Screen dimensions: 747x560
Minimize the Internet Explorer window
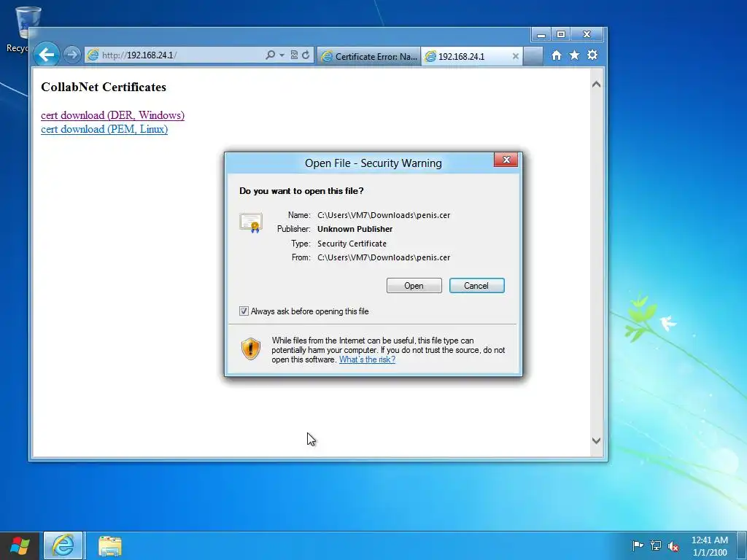click(541, 35)
